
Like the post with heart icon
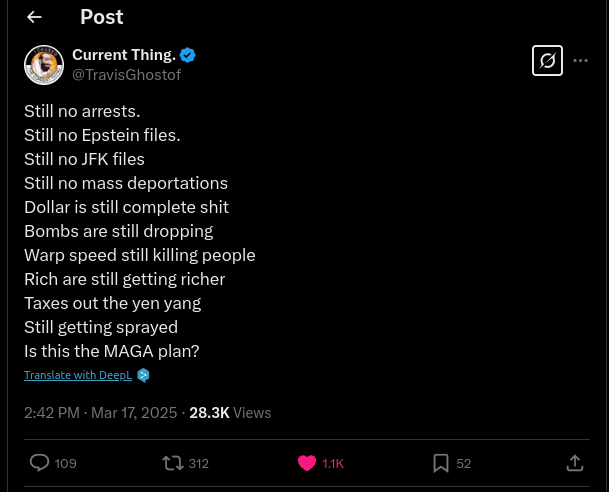pyautogui.click(x=307, y=463)
